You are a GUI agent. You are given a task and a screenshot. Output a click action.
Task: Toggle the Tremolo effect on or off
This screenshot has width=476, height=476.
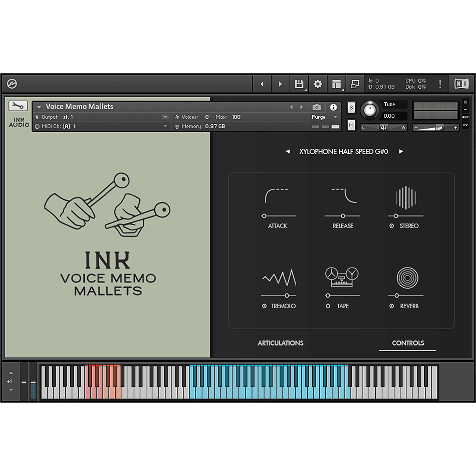coord(265,306)
